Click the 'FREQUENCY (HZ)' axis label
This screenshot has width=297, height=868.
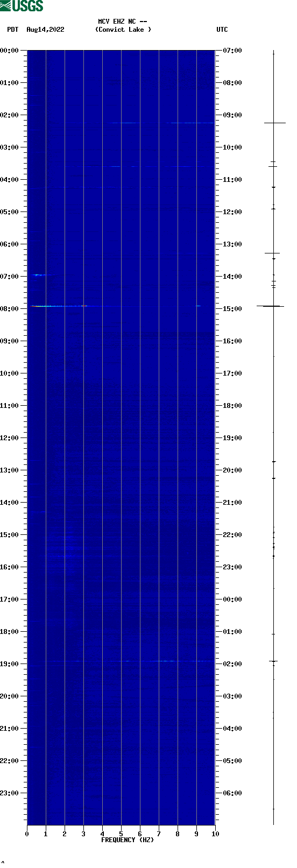(x=128, y=840)
